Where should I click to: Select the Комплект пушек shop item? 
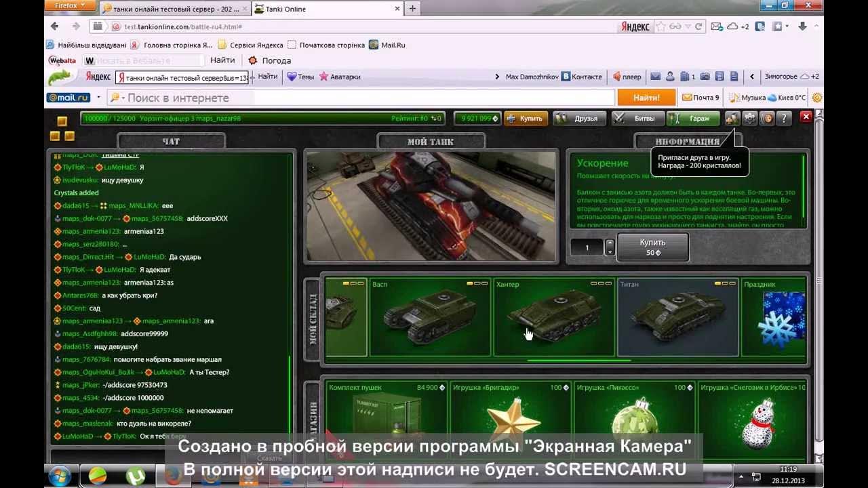[x=386, y=420]
